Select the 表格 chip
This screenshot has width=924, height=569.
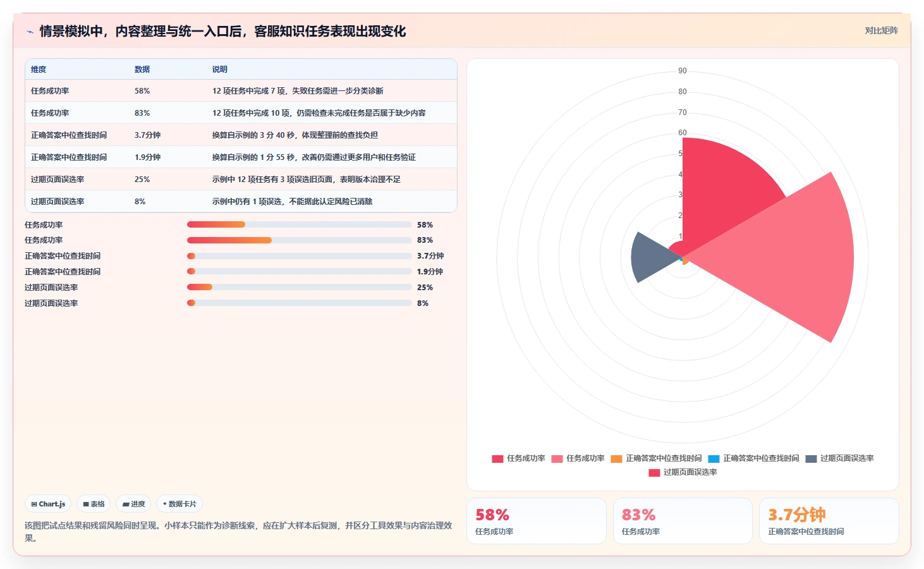(x=94, y=504)
